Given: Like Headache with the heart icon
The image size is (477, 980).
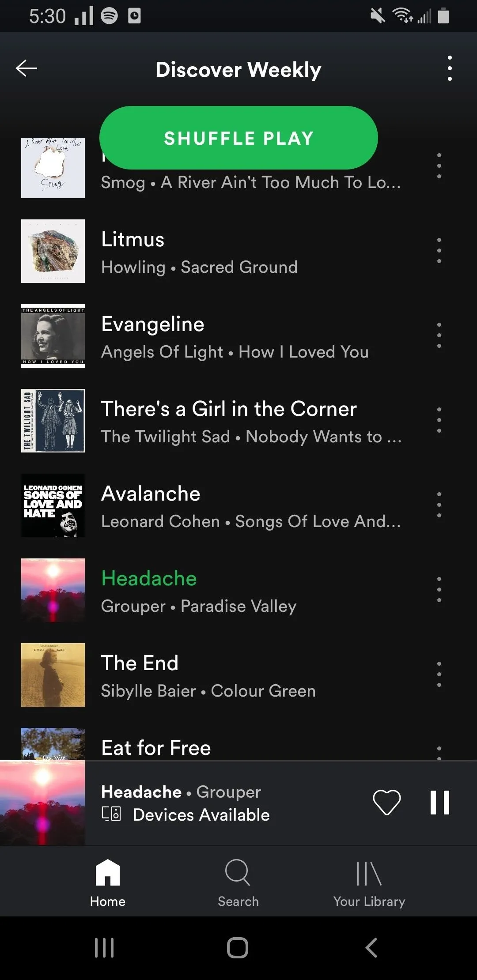Looking at the screenshot, I should click(387, 802).
